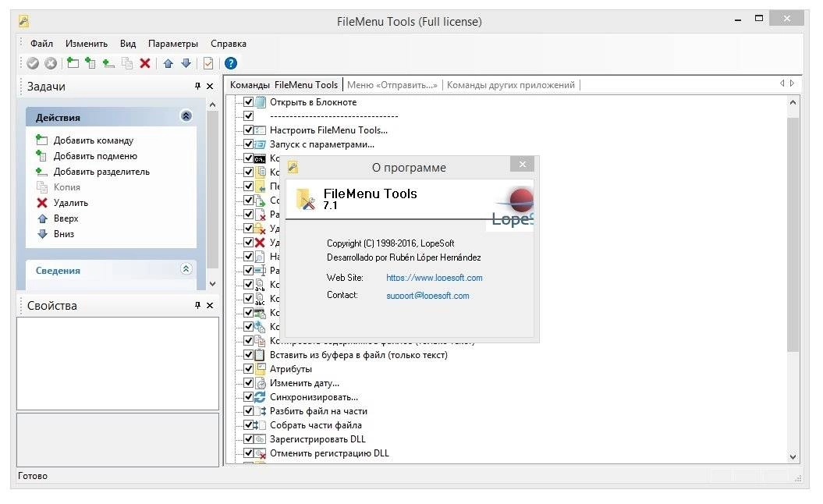Click Вниз in the actions list

click(x=63, y=234)
